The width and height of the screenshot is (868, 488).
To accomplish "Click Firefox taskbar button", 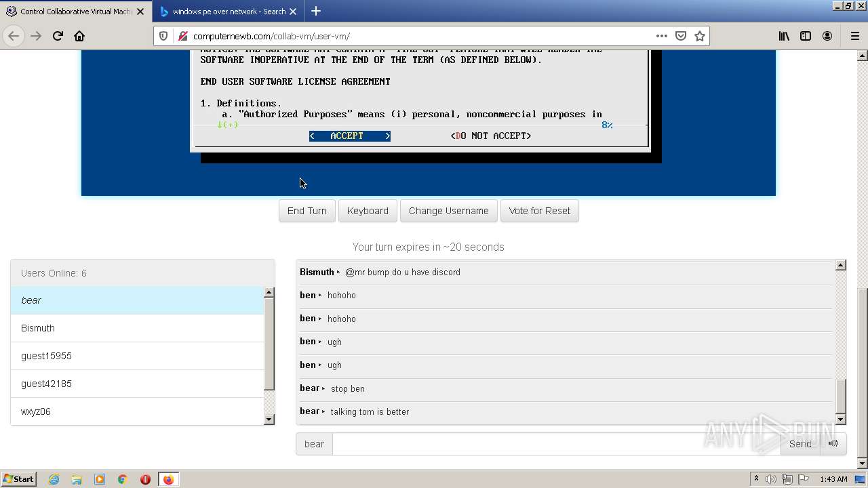I will point(168,479).
